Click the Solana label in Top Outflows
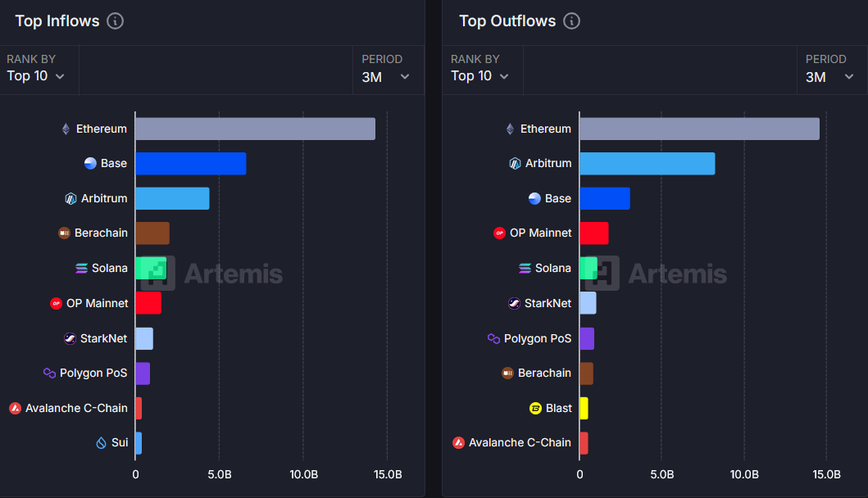Screen dimensions: 868x498 point(553,269)
